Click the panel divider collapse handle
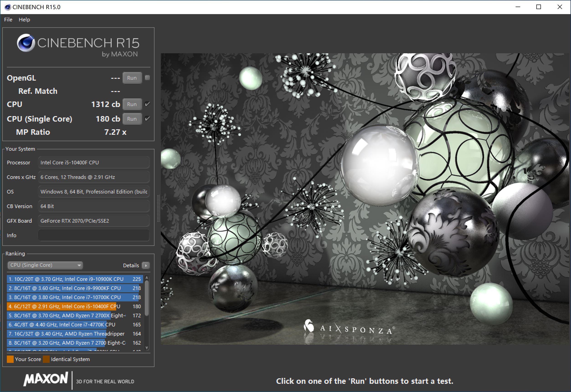 coord(158,208)
